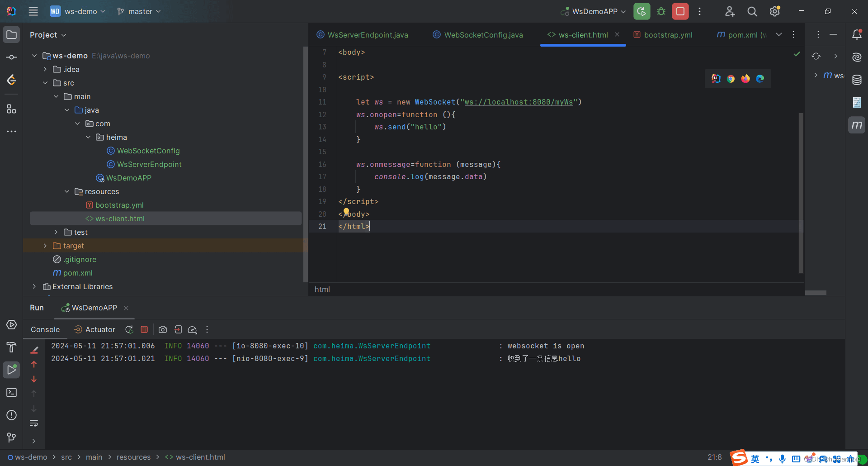Collapse the src folder
This screenshot has width=868, height=466.
coord(45,83)
